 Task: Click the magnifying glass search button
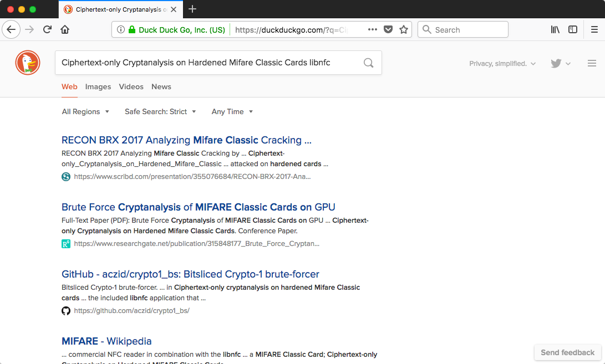tap(368, 63)
